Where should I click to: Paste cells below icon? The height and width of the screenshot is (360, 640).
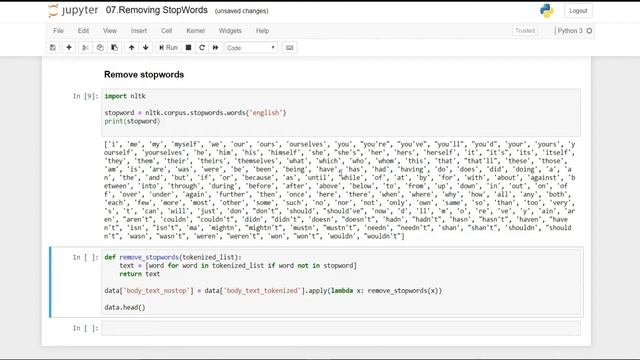point(115,47)
